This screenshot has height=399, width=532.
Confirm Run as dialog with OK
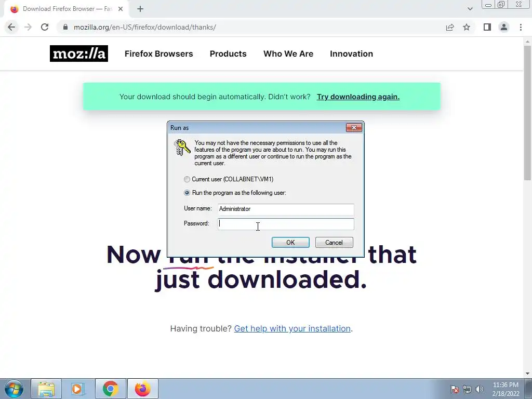pos(290,242)
